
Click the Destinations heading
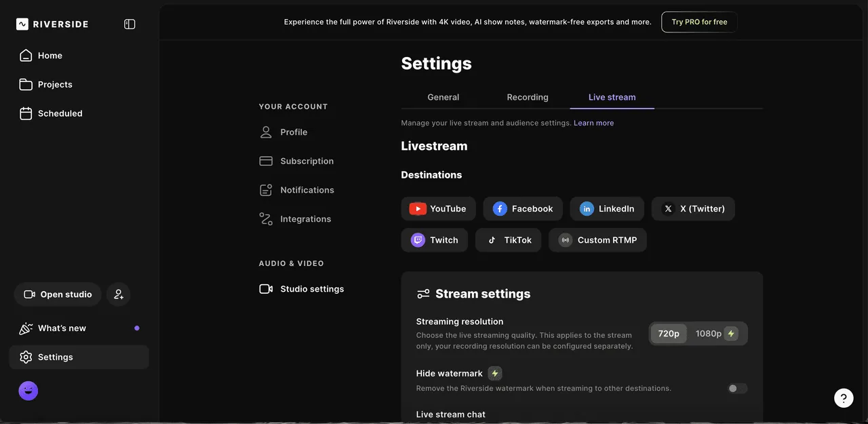coord(431,175)
